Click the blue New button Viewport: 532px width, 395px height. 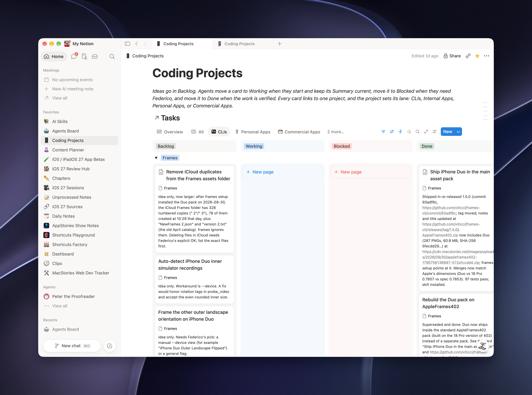click(448, 132)
